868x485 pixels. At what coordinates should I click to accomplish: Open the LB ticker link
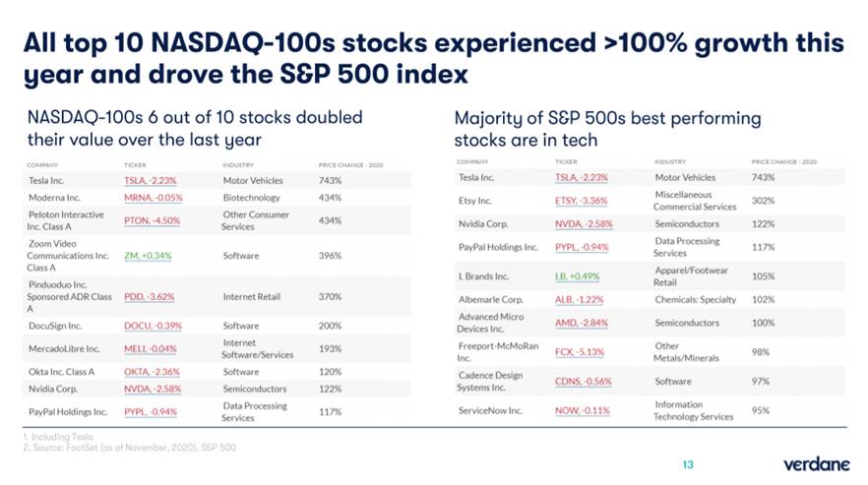coord(577,276)
